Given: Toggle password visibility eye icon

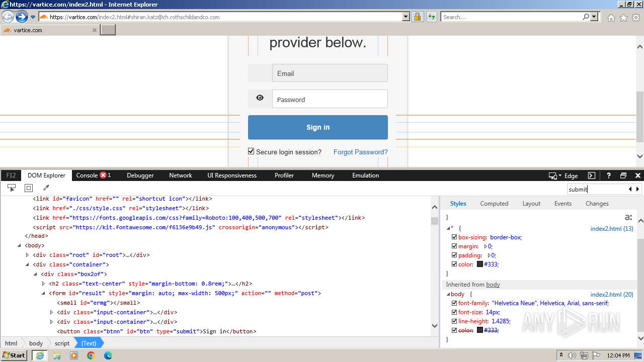Looking at the screenshot, I should [260, 98].
